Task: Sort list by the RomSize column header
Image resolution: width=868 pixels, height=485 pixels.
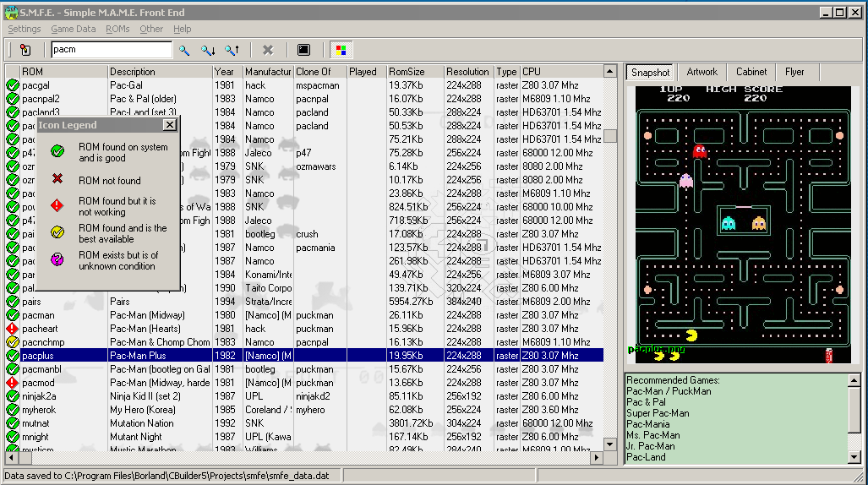Action: (407, 72)
